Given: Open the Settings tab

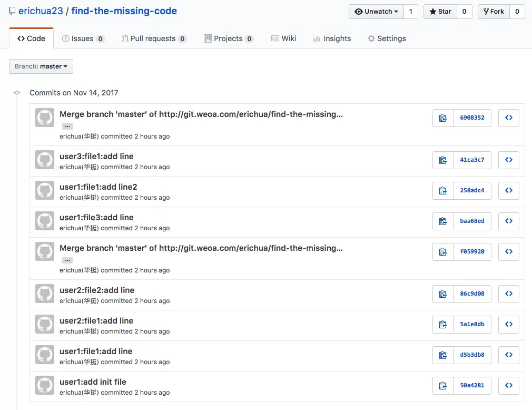Looking at the screenshot, I should pos(387,38).
